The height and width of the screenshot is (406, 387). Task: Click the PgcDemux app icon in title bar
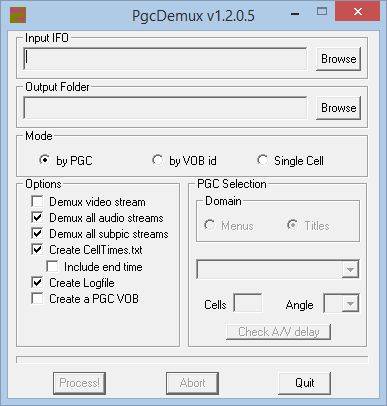click(x=18, y=15)
